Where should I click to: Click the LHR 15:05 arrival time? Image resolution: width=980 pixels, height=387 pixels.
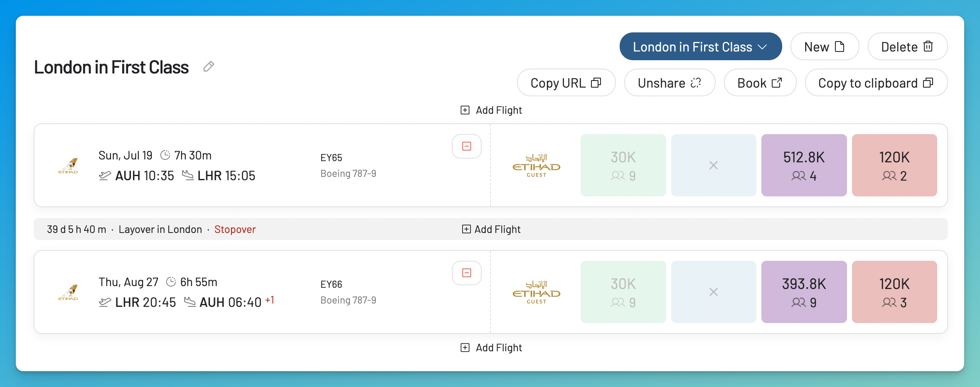226,176
